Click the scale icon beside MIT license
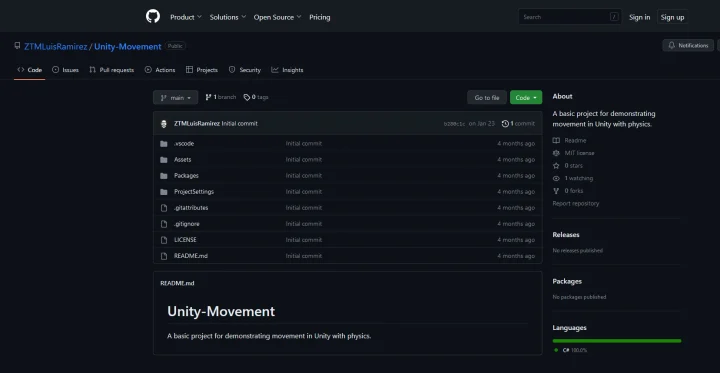The height and width of the screenshot is (373, 720). point(556,153)
